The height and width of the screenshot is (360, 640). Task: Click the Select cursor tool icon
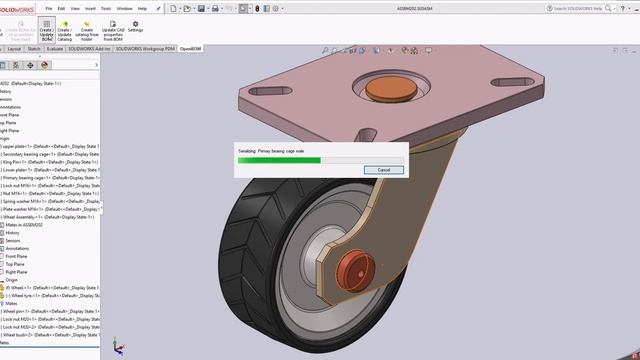click(243, 8)
